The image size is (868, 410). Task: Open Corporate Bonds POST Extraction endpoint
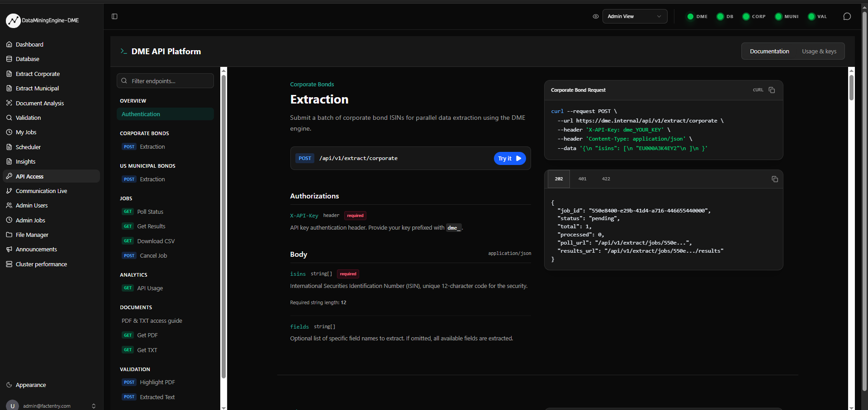click(165, 146)
